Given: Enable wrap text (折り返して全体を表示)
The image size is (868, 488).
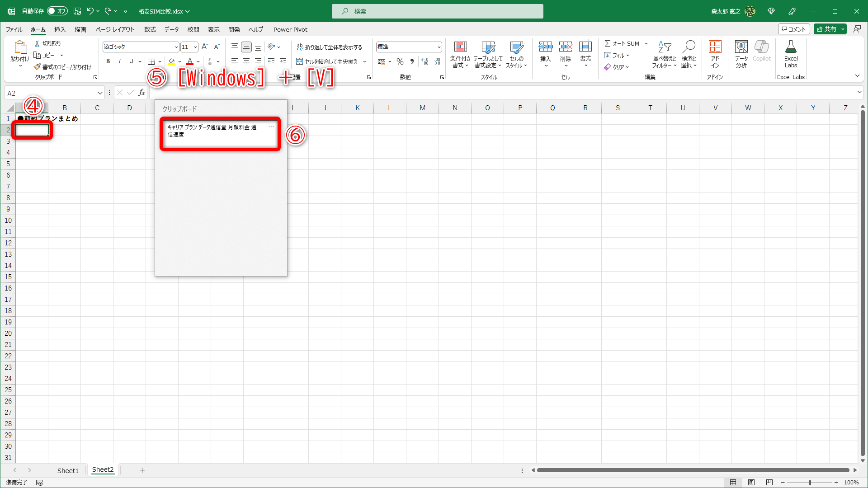Looking at the screenshot, I should coord(330,47).
